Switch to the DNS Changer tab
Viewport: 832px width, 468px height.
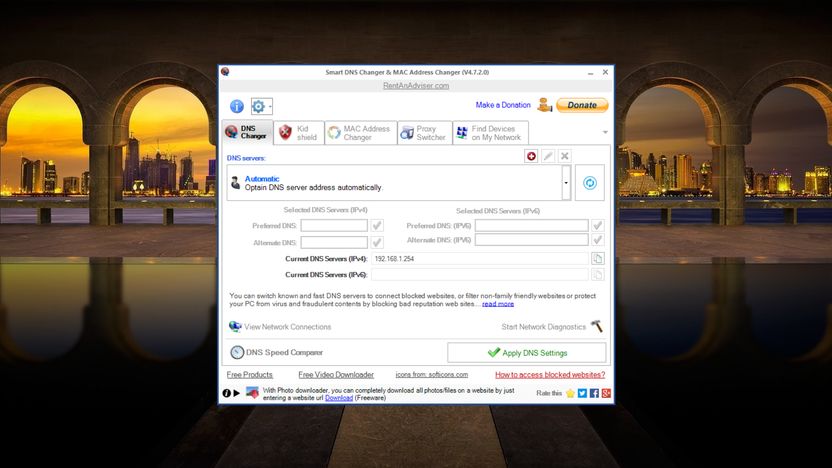pyautogui.click(x=247, y=133)
